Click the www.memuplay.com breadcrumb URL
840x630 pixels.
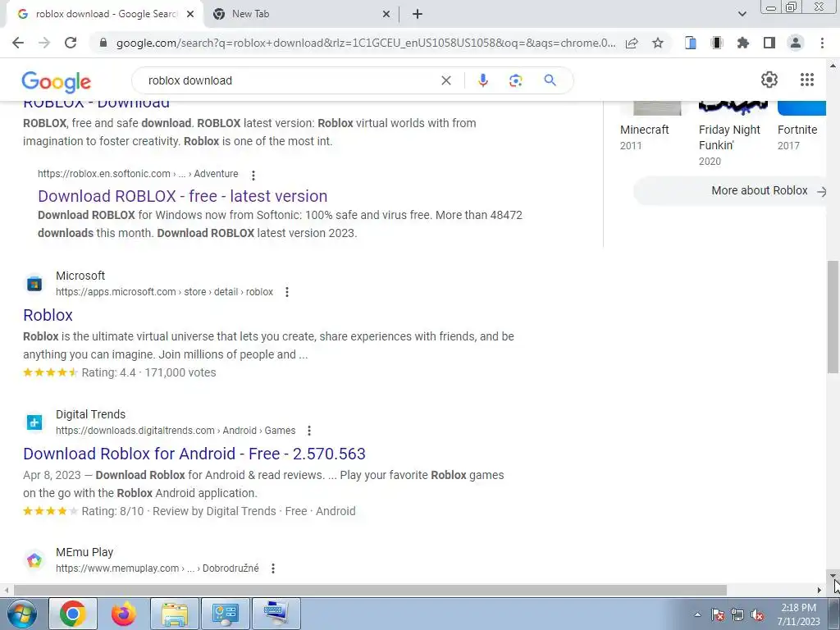157,568
